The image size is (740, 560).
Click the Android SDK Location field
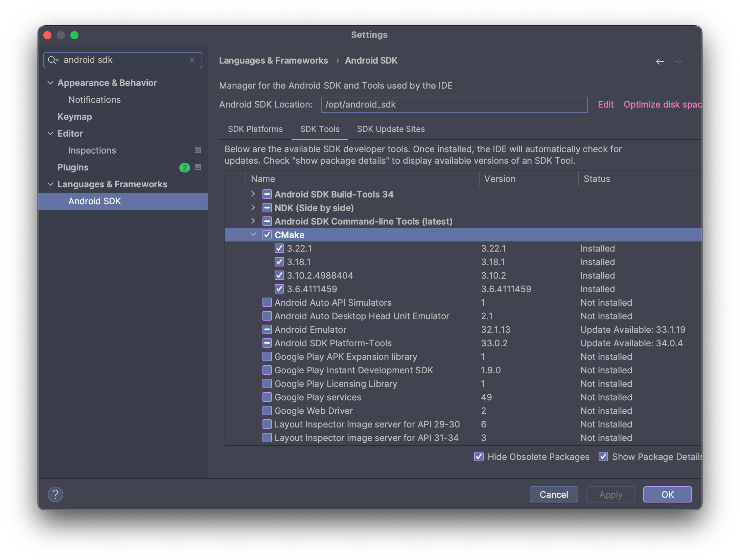[454, 104]
